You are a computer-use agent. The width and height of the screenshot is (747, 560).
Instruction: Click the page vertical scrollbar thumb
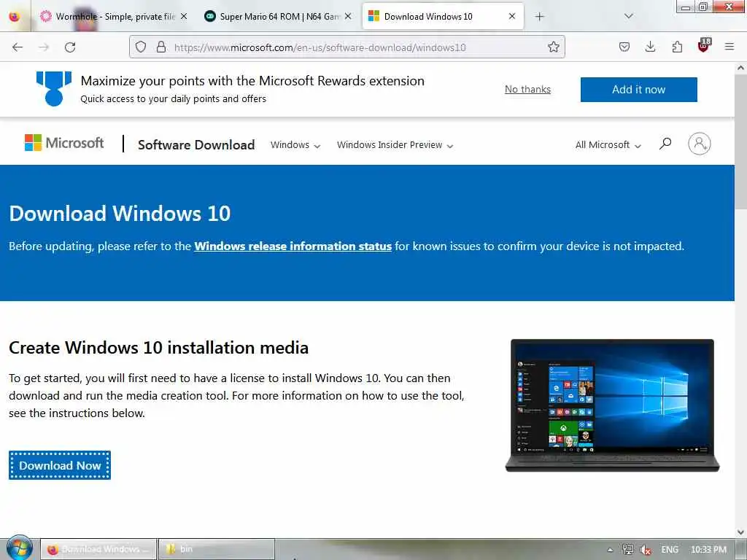(x=740, y=141)
